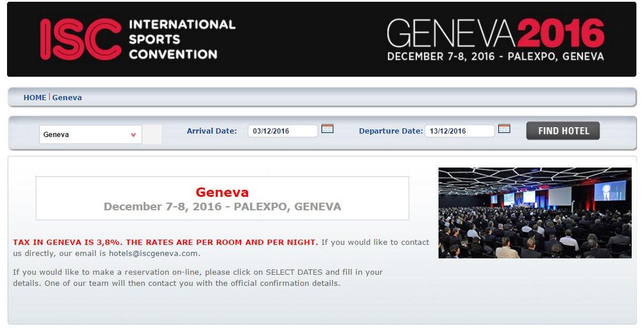Click the red chevron arrow on city selector
Viewport: 644px width, 331px height.
pyautogui.click(x=133, y=135)
